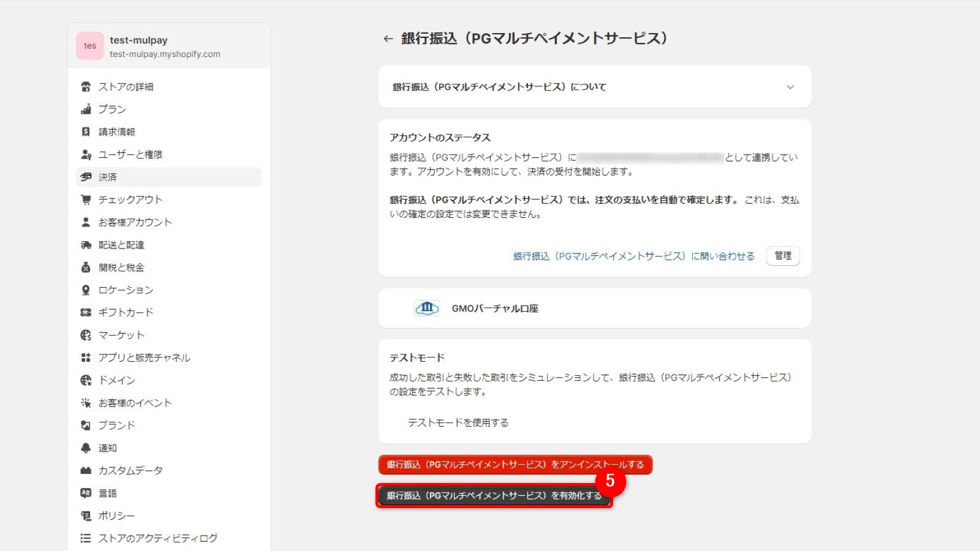This screenshot has width=980, height=551.
Task: Open the ドメイン settings from the sidebar
Action: pos(86,380)
